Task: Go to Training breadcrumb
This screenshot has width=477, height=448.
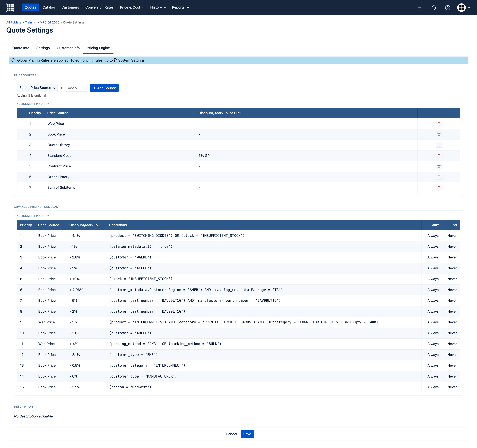Action: click(31, 23)
